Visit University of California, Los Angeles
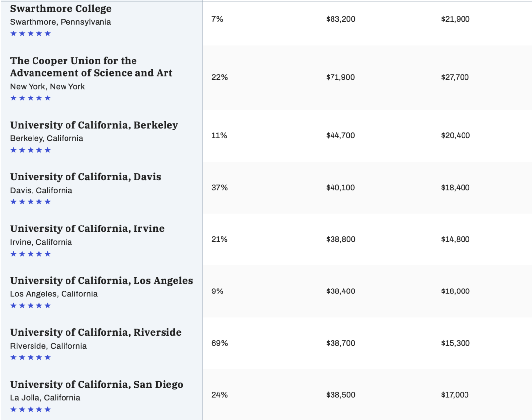Image resolution: width=532 pixels, height=420 pixels. click(x=101, y=281)
